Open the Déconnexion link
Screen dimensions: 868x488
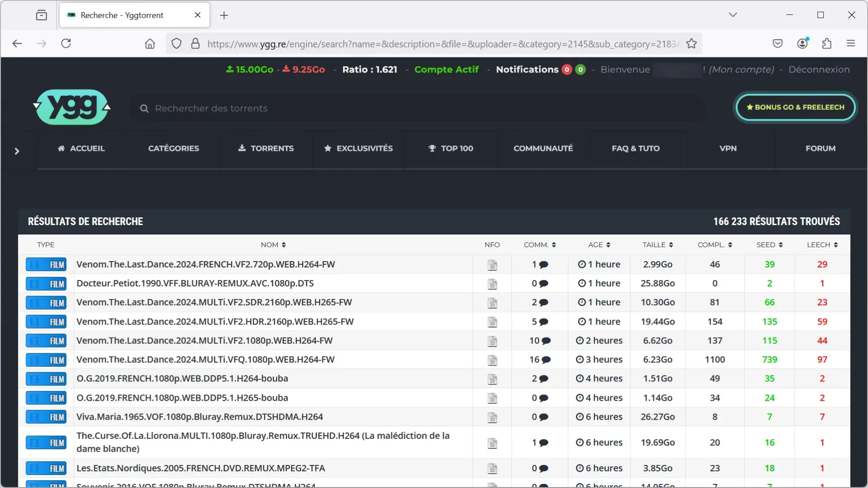point(819,70)
